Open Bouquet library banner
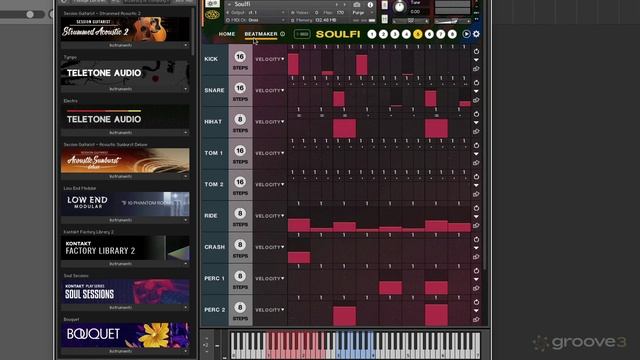This screenshot has height=360, width=640. pos(125,335)
